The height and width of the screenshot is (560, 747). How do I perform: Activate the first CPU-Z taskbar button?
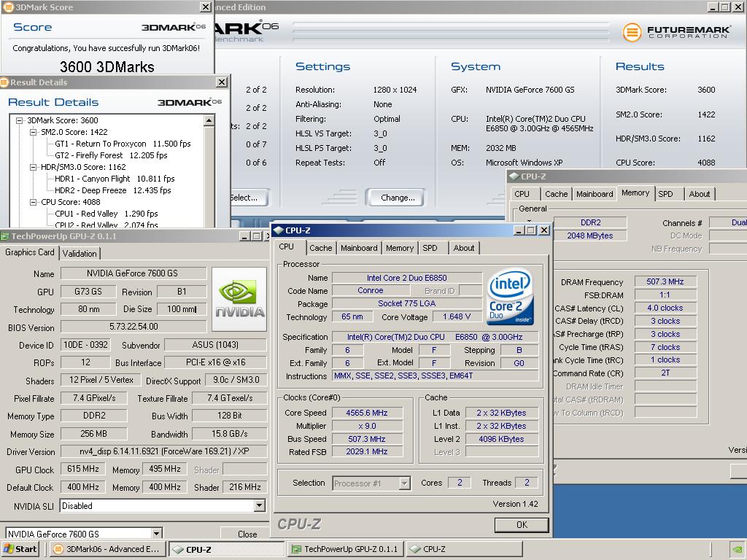pos(227,549)
